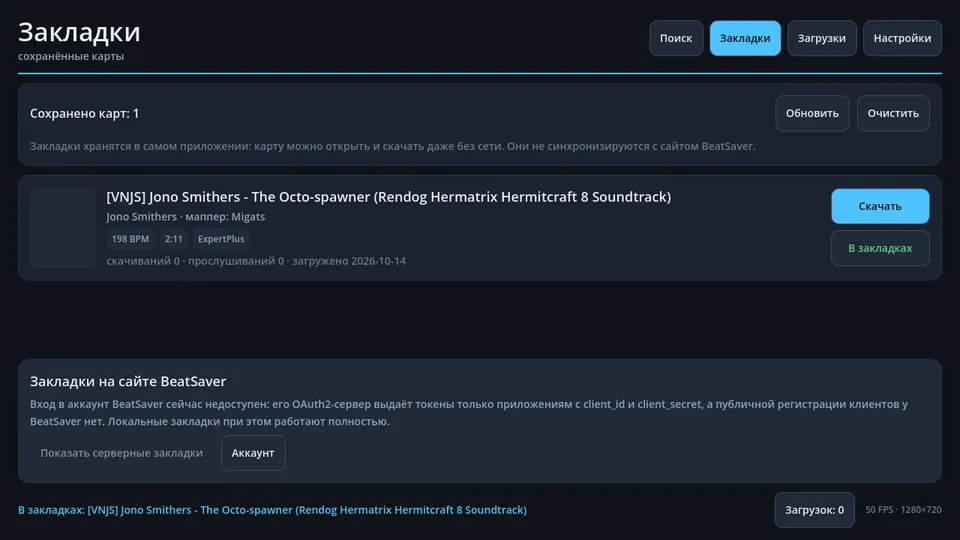Click the Очистить button to clear bookmarks
The height and width of the screenshot is (540, 960).
coord(893,113)
